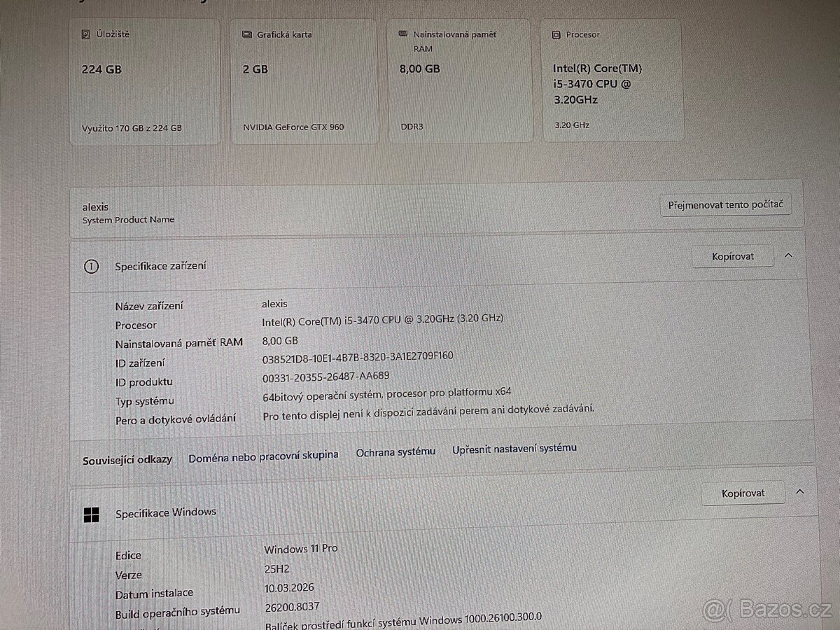Click the Specifikace zařízení header text
This screenshot has height=630, width=840.
(161, 266)
